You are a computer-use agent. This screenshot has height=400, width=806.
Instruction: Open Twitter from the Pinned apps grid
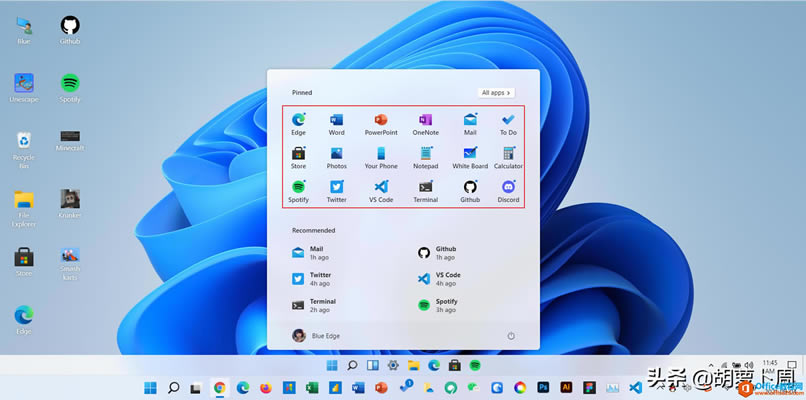click(336, 192)
